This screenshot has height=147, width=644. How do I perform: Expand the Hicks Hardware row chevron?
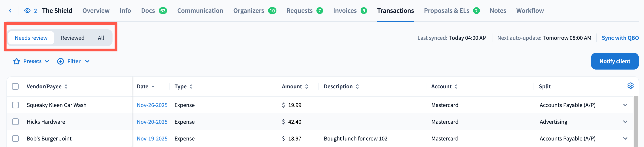point(625,122)
